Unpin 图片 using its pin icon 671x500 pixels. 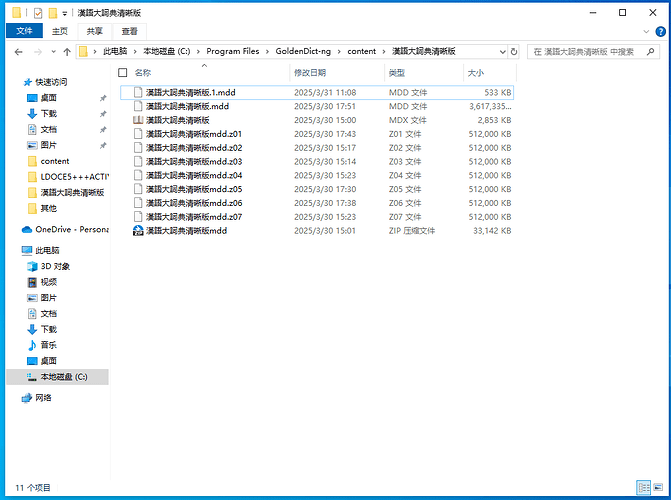[x=103, y=146]
